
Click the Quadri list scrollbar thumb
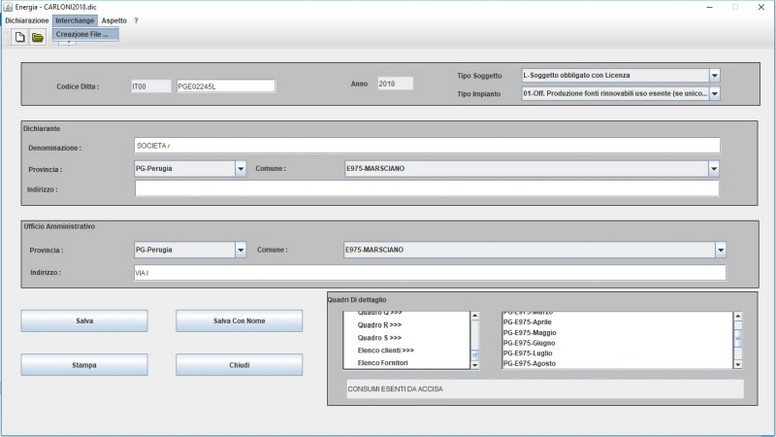(x=475, y=355)
